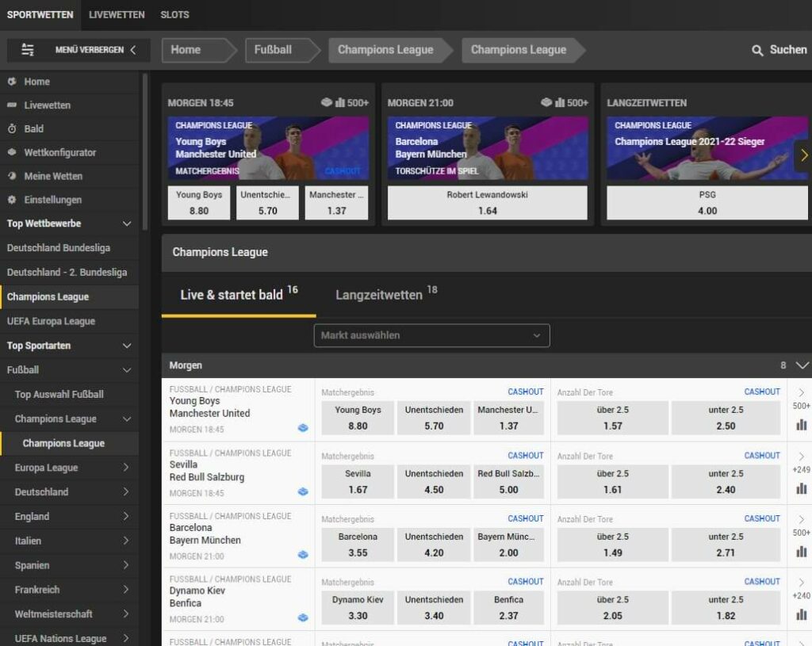Click bet builder icon in Young Boys row
812x646 pixels.
tap(303, 428)
